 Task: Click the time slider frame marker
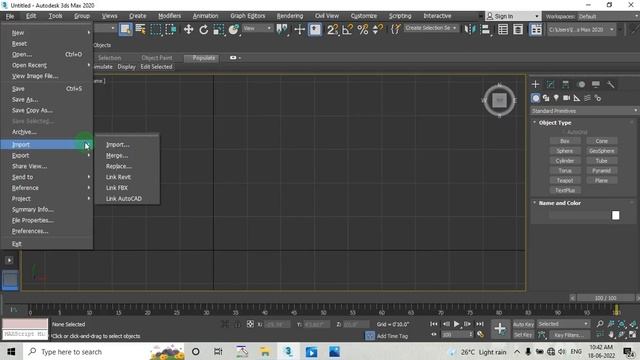pyautogui.click(x=616, y=310)
